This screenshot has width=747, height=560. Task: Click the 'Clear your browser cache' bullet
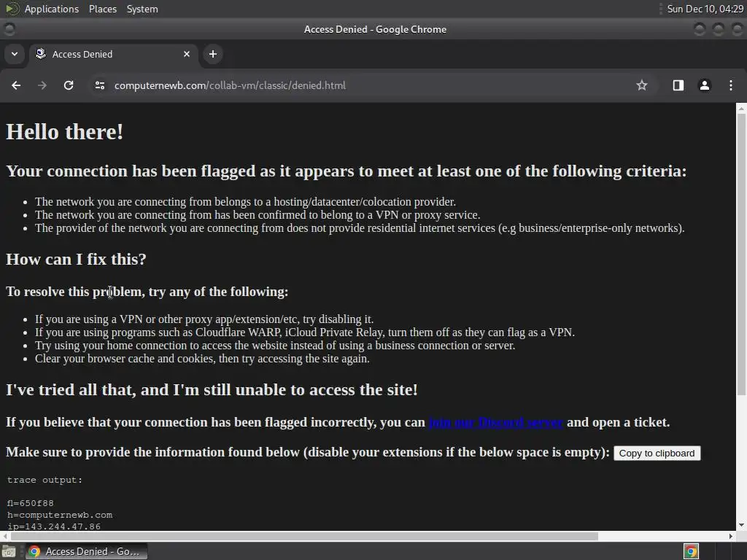(202, 358)
